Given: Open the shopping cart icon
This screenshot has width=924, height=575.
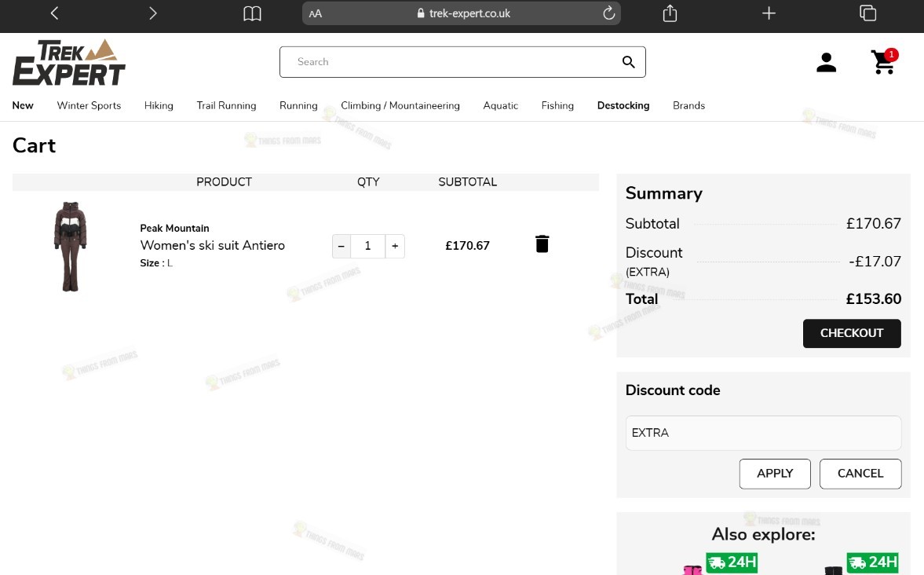Looking at the screenshot, I should click(x=884, y=61).
